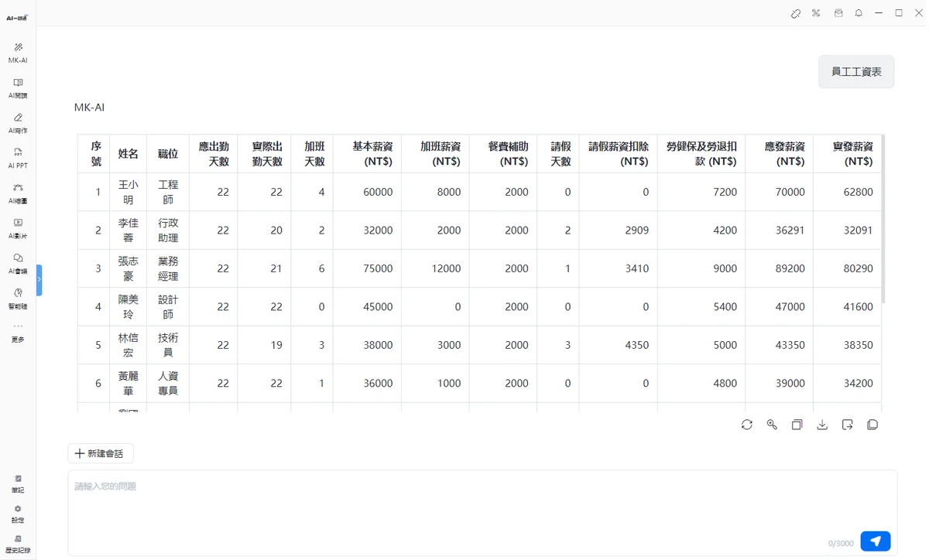Click the table's vertical scrollbar
Viewport: 929px width, 560px height.
coord(883,218)
